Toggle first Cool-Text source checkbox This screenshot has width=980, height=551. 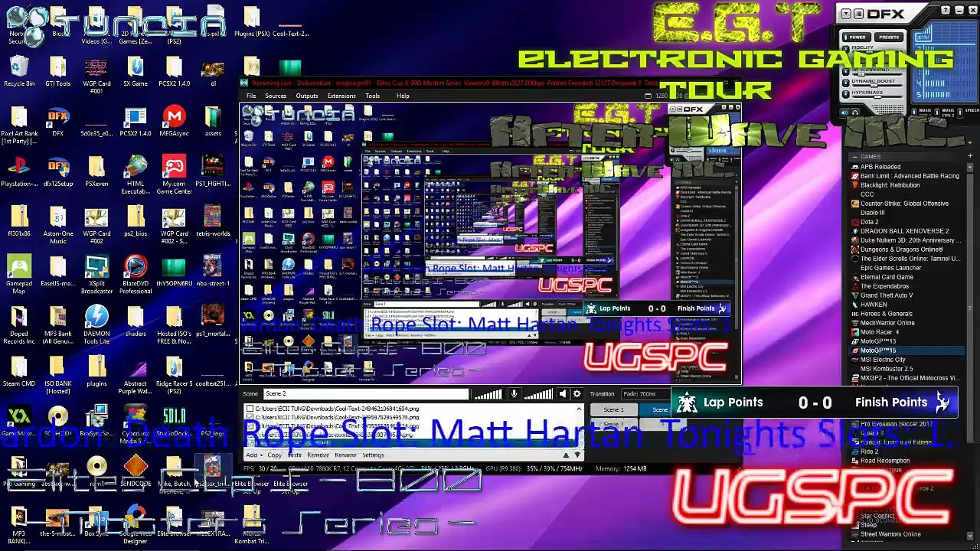tap(250, 409)
